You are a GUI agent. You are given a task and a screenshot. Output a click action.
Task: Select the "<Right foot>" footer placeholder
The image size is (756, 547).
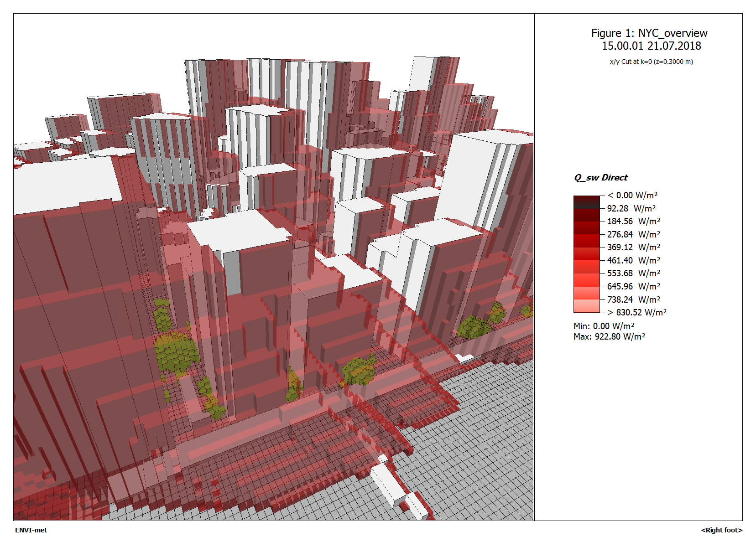point(721,530)
